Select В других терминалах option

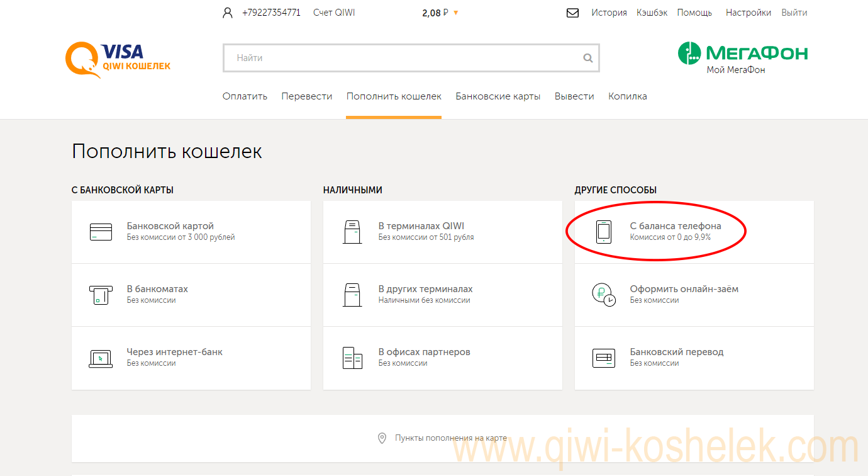point(443,295)
